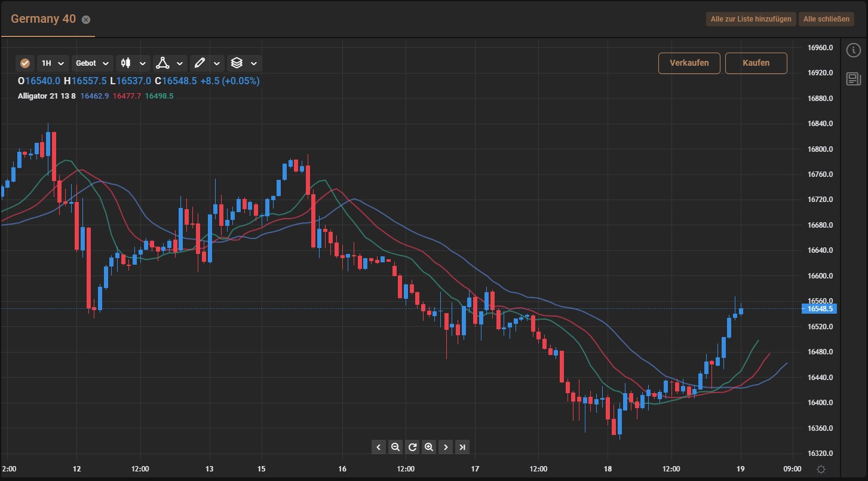This screenshot has width=868, height=481.
Task: Open the info circle icon in right sidebar
Action: click(x=854, y=51)
